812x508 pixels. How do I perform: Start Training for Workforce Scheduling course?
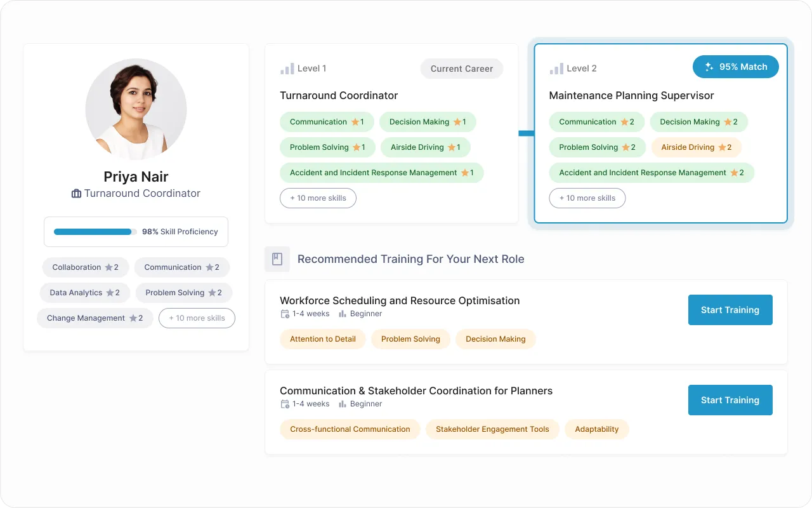pyautogui.click(x=730, y=310)
